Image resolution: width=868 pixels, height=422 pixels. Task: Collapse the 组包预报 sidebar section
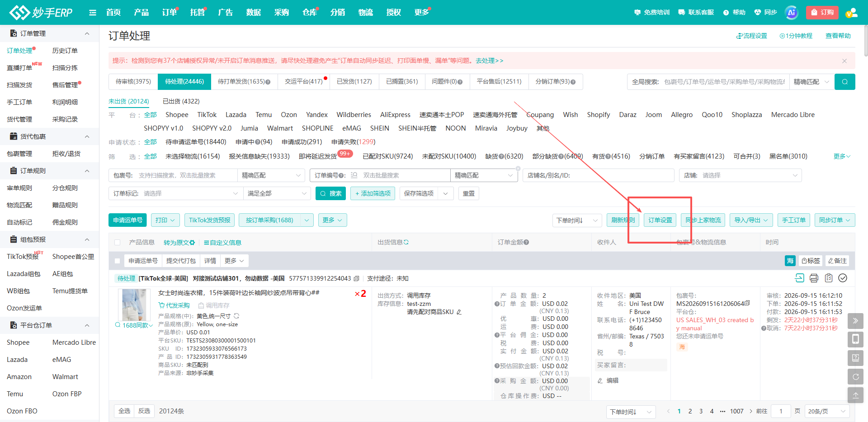click(x=87, y=239)
